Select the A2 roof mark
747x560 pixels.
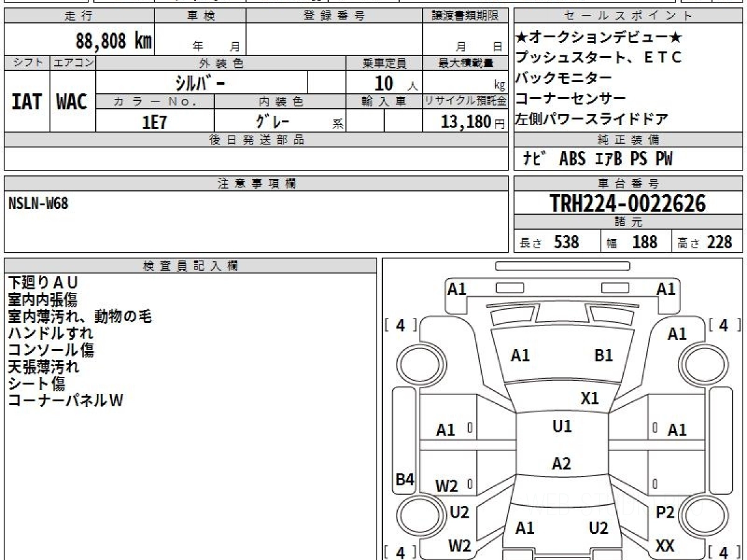pos(561,464)
